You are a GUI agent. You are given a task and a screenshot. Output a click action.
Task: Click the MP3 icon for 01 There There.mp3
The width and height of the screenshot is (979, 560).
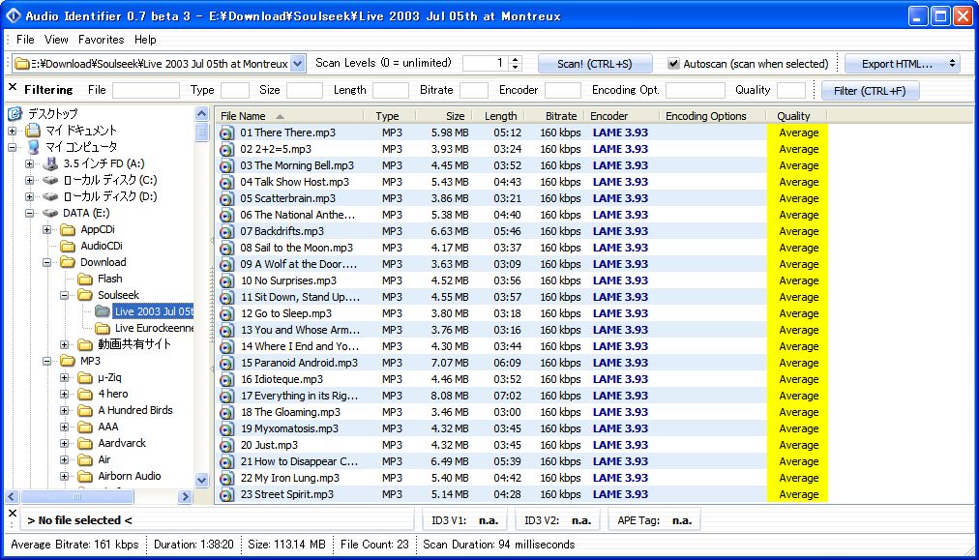(226, 133)
